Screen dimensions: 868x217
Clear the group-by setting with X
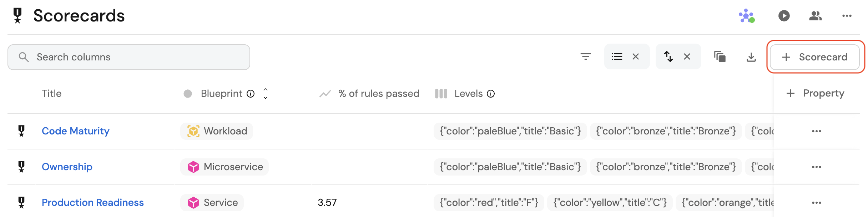(636, 56)
